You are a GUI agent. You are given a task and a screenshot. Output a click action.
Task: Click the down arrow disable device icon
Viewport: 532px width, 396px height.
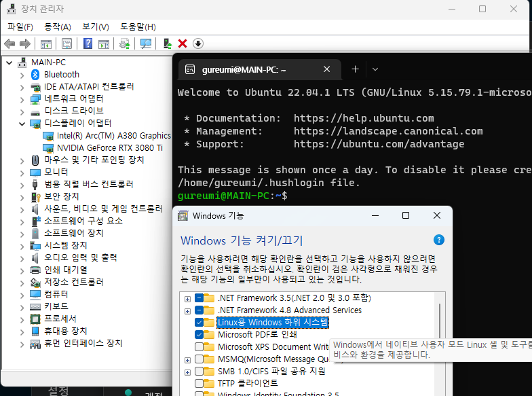pyautogui.click(x=197, y=43)
